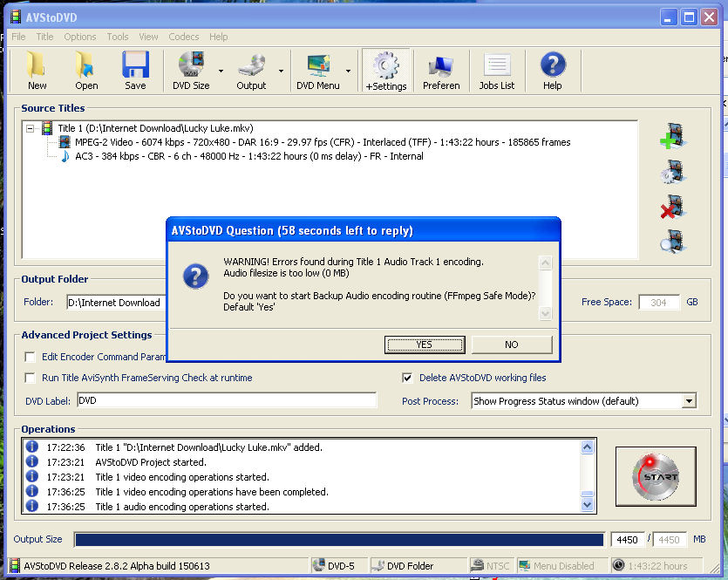Select the Title 1 Lucky Luke.mkv row

pyautogui.click(x=155, y=128)
